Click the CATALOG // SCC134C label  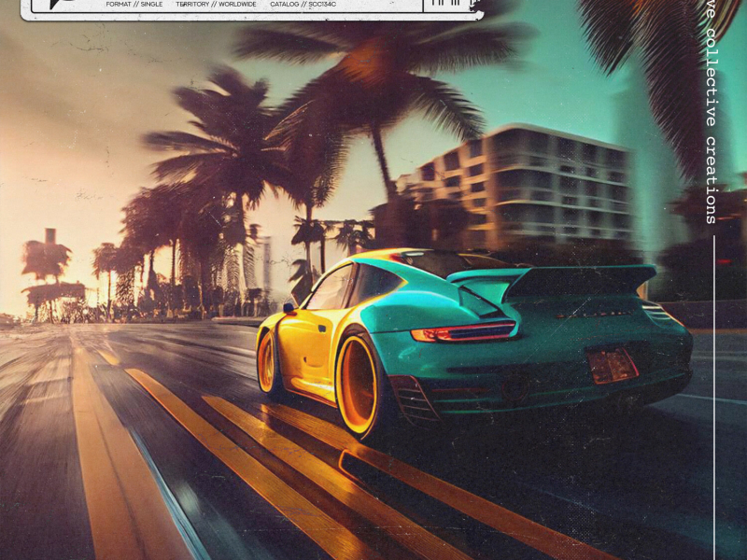tap(303, 5)
